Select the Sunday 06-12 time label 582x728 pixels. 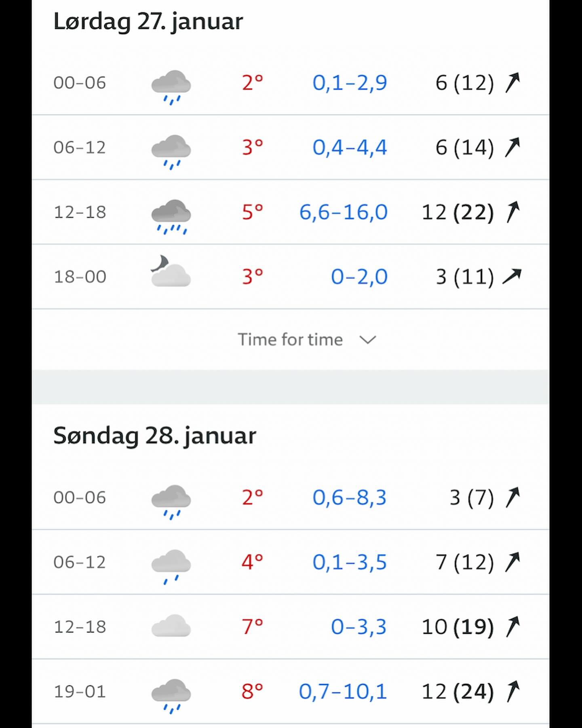(x=80, y=562)
